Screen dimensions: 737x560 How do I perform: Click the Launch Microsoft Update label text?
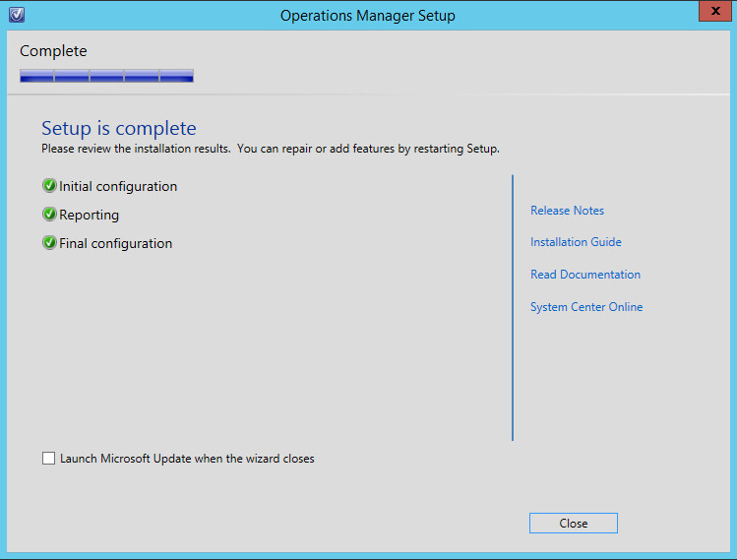point(187,459)
